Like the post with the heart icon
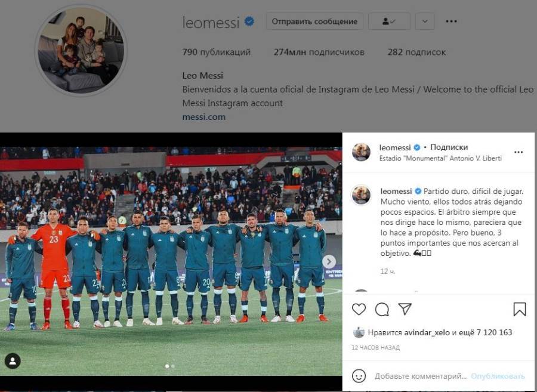 pyautogui.click(x=359, y=309)
